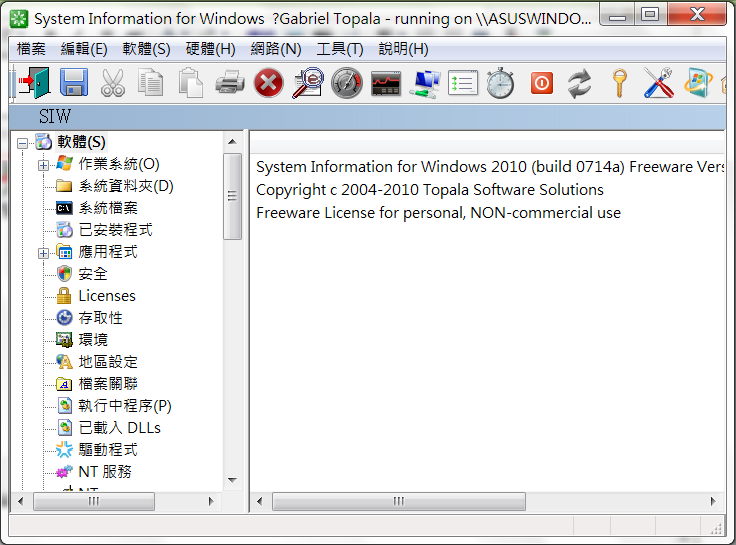Click the orange power shutdown icon
The image size is (736, 545).
point(542,83)
